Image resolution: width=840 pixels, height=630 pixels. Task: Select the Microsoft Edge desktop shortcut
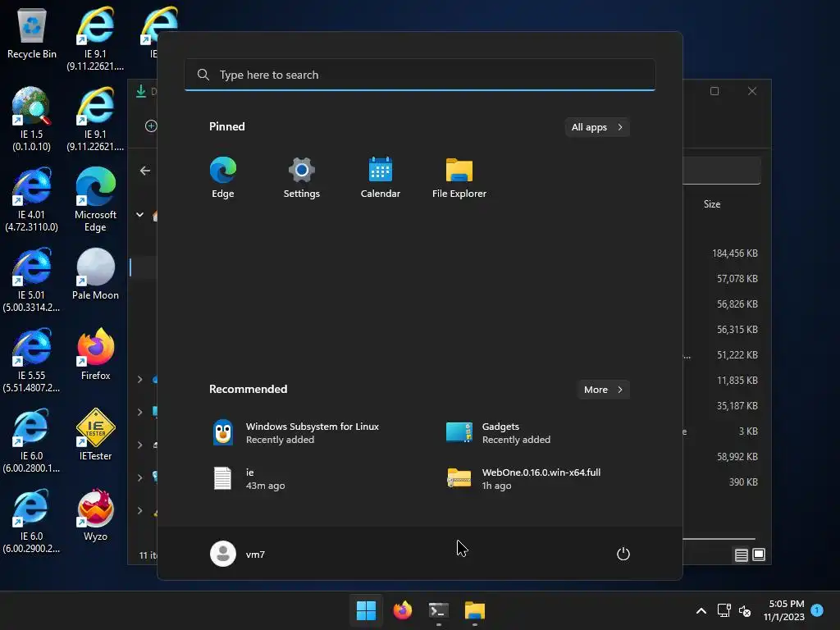click(95, 199)
